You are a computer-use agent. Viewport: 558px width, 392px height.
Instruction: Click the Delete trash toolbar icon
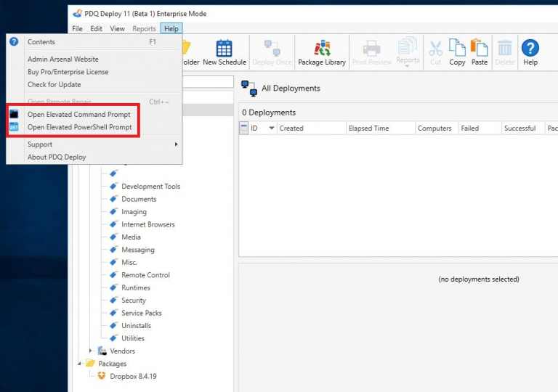pyautogui.click(x=505, y=49)
